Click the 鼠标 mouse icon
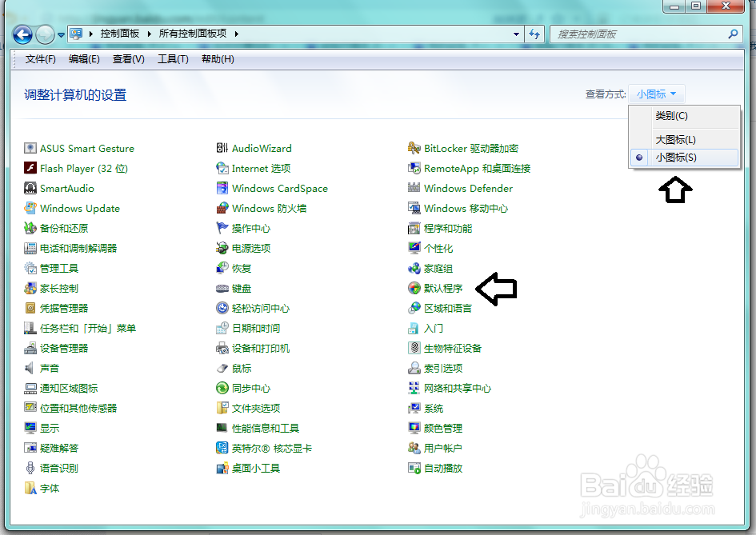 pyautogui.click(x=222, y=368)
